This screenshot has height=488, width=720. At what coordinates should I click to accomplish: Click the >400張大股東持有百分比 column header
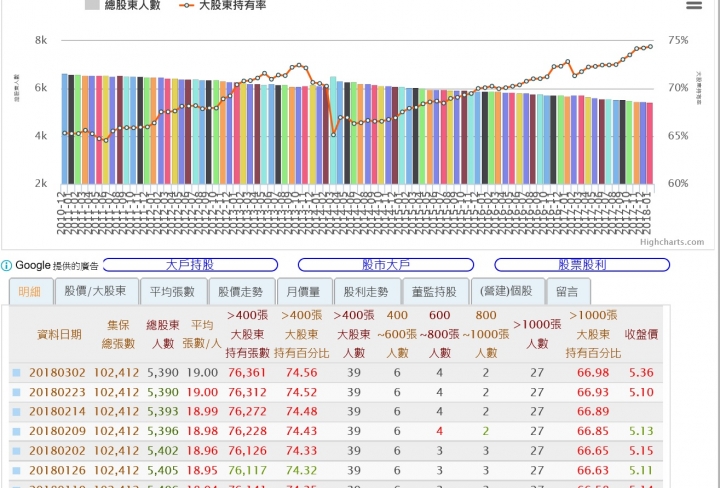302,334
